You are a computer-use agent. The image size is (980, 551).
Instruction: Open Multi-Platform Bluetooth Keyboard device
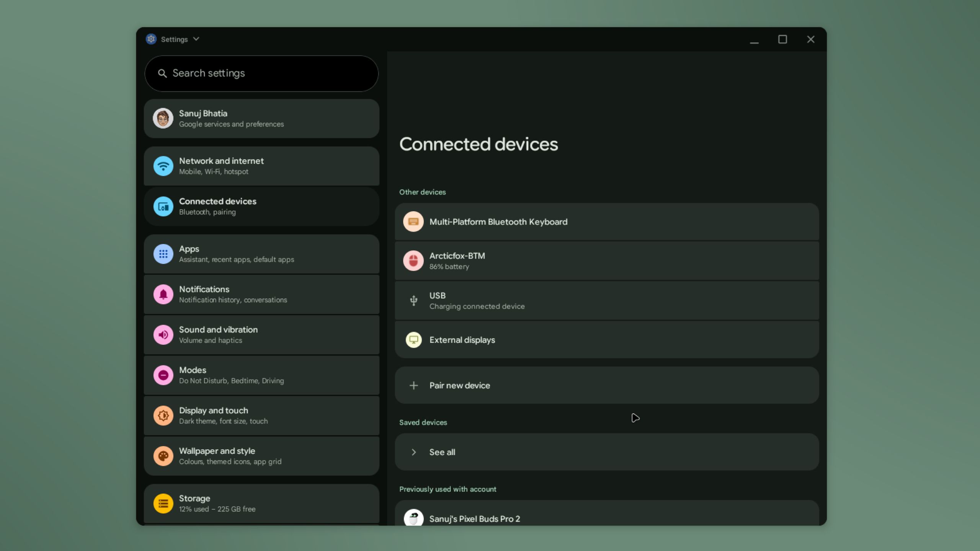coord(607,222)
